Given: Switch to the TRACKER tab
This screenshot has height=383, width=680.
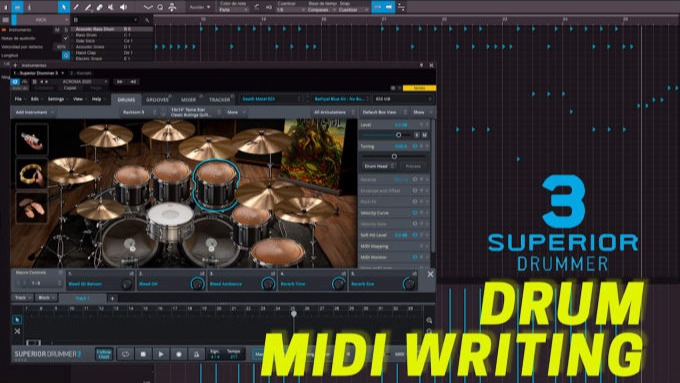Looking at the screenshot, I should click(219, 99).
